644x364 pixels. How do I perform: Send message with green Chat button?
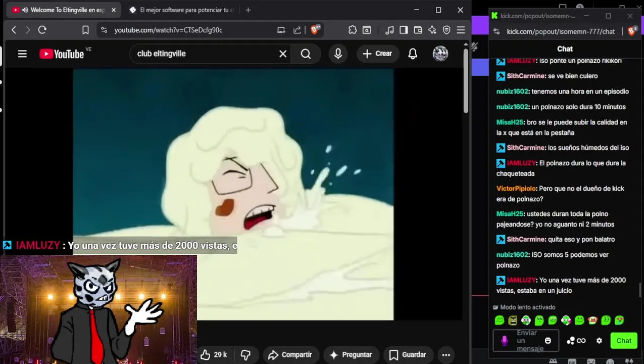624,341
